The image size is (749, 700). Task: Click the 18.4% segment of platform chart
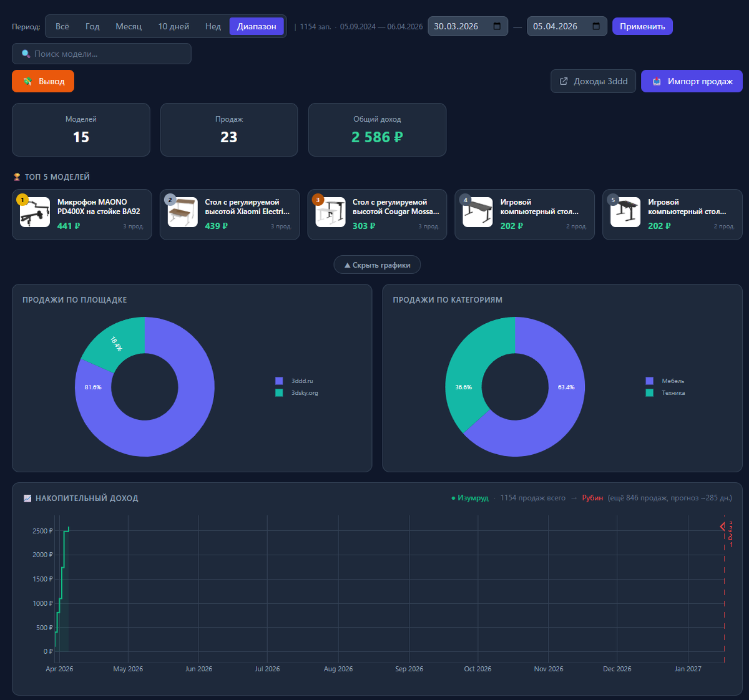pyautogui.click(x=115, y=343)
